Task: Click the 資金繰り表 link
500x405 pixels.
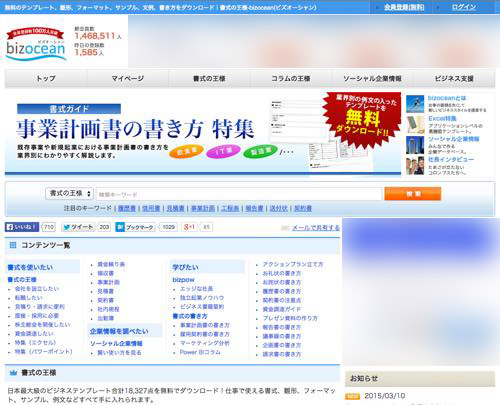Action: [x=111, y=264]
